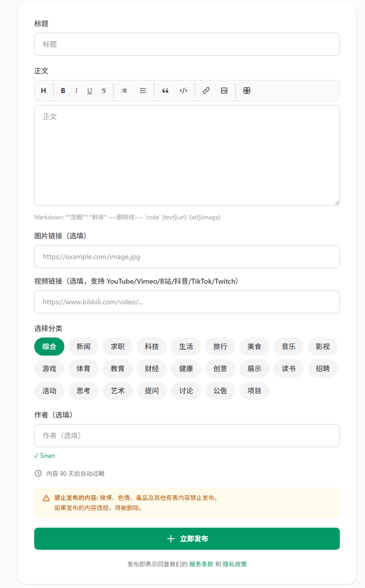Insert a hyperlink using the link icon
The image size is (365, 588).
(206, 91)
